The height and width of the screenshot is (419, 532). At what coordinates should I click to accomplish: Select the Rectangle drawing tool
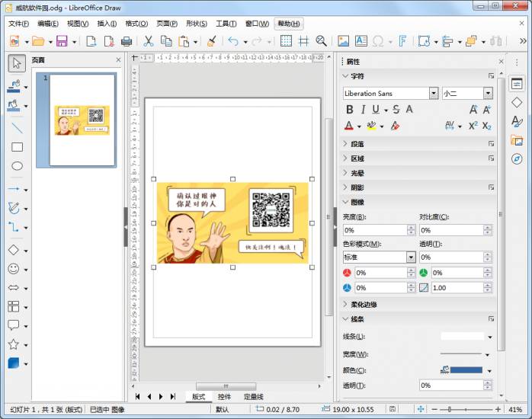tap(17, 147)
